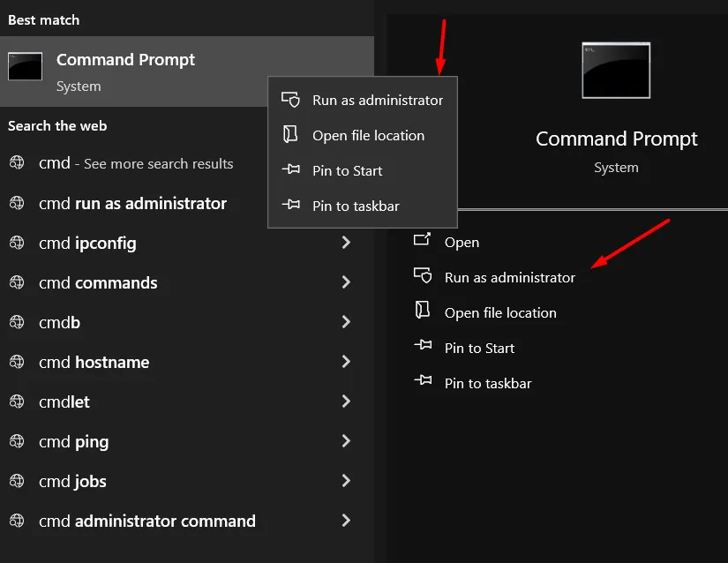728x563 pixels.
Task: Click the shield icon in right pane Run as administrator
Action: click(423, 275)
